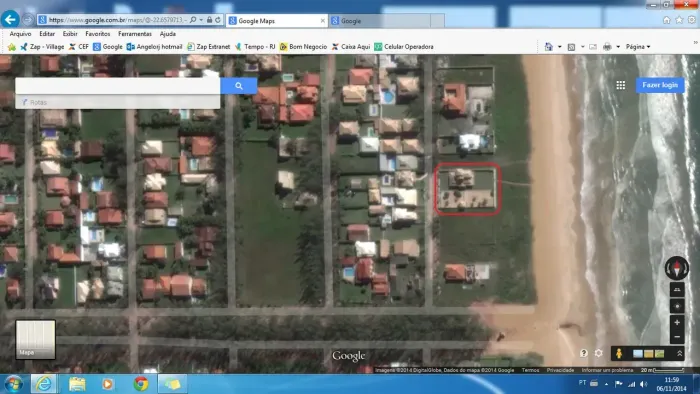
Task: Expand the imagery strip chevron
Action: coord(679,354)
